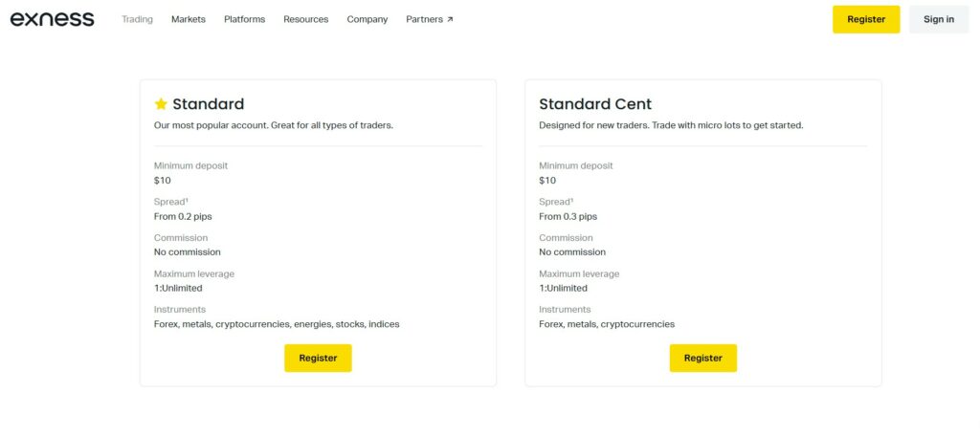Click the Spread footnote label in Standard card
This screenshot has height=436, width=980.
click(x=171, y=202)
